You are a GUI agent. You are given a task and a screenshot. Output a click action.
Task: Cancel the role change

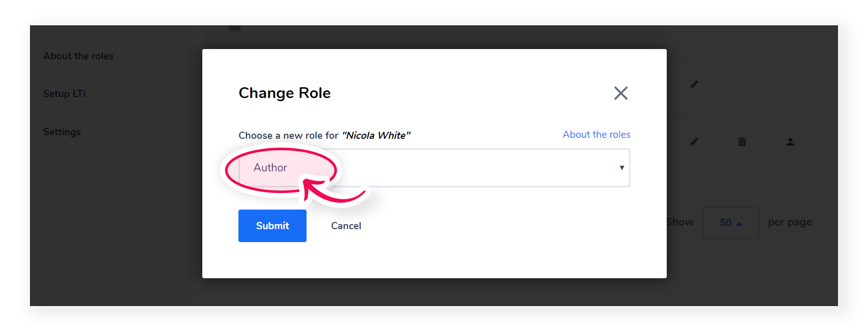coord(346,226)
